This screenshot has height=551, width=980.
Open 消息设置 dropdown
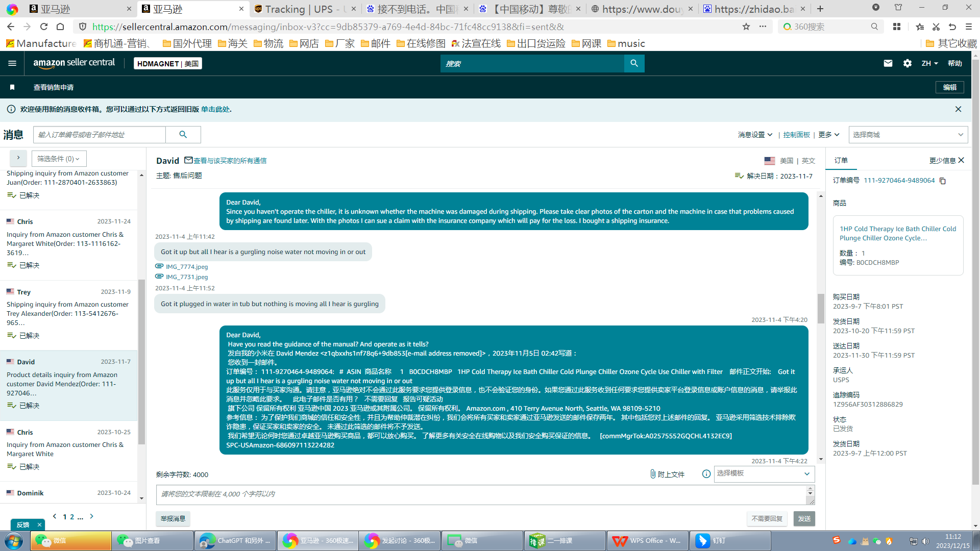(x=755, y=135)
